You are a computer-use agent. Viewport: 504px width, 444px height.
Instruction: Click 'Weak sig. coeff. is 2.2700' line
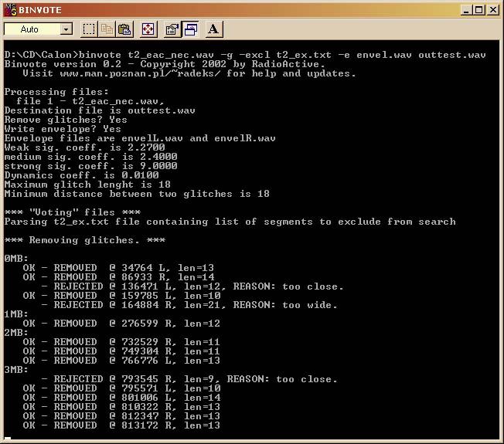tap(84, 147)
